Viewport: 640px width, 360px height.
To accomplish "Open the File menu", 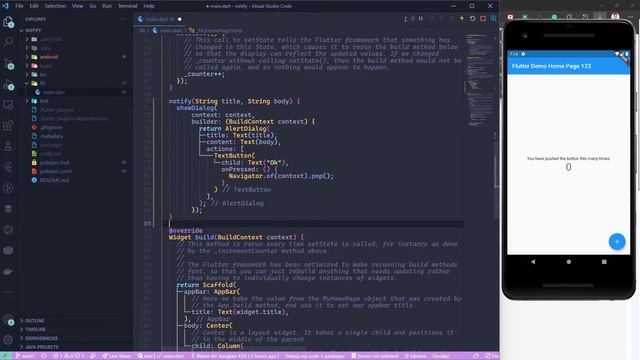I will [19, 6].
